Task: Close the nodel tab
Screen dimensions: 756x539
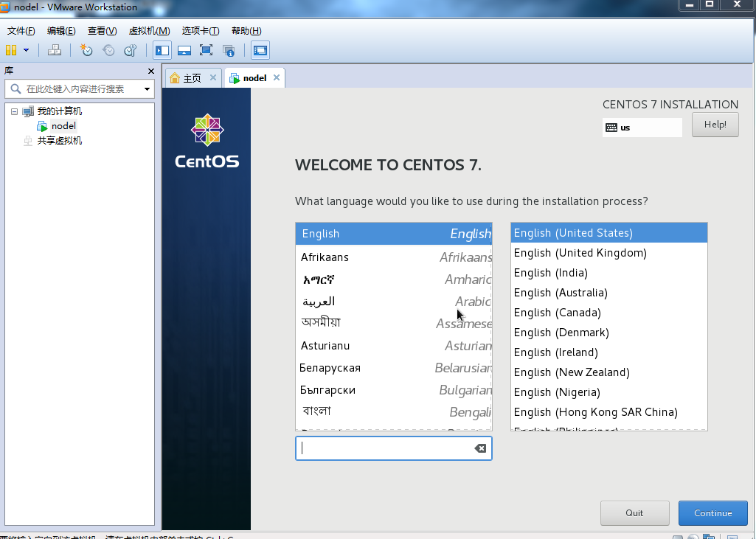Action: pyautogui.click(x=277, y=77)
